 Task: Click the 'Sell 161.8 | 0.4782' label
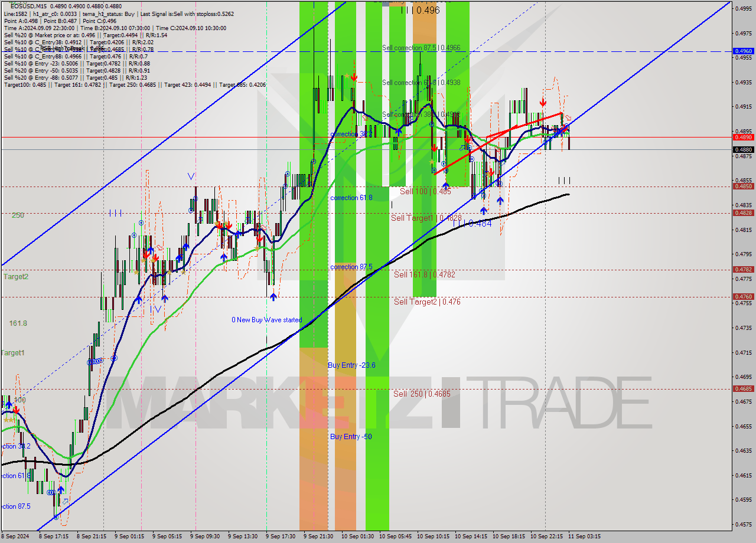pos(425,274)
